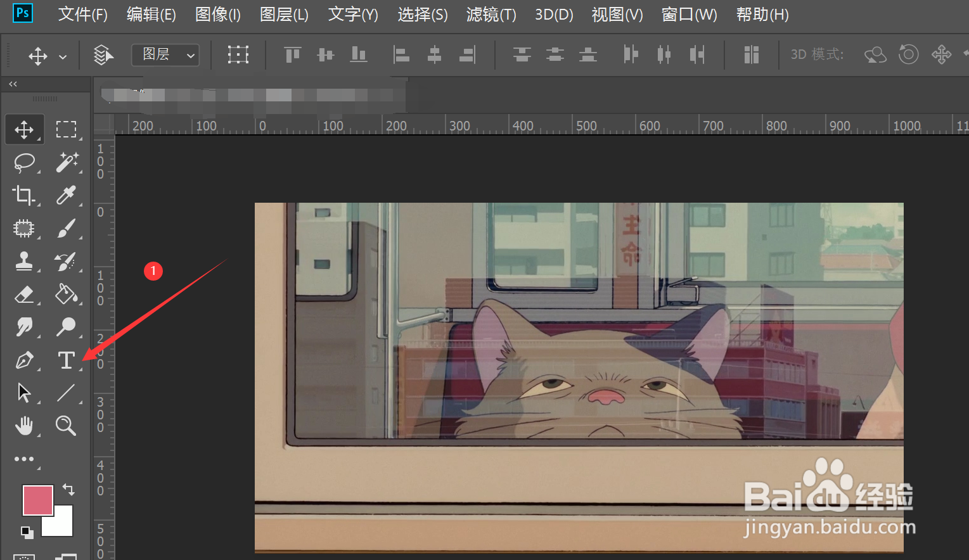Align top edges button
Image resolution: width=969 pixels, height=560 pixels.
292,55
